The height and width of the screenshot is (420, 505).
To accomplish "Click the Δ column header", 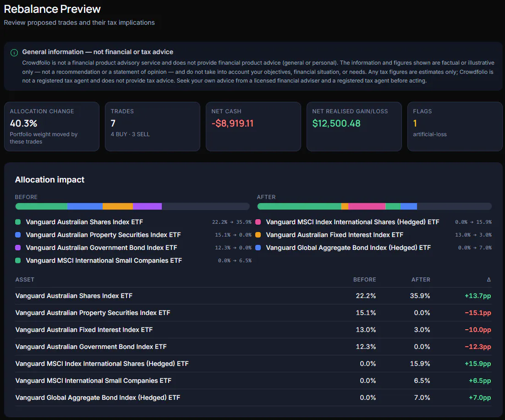I will 489,279.
